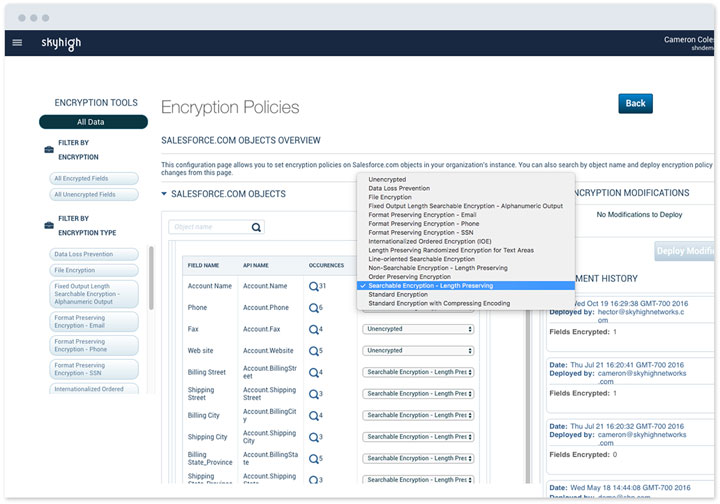Filter by Fixed Output Length Searchable Encryption

tap(94, 294)
